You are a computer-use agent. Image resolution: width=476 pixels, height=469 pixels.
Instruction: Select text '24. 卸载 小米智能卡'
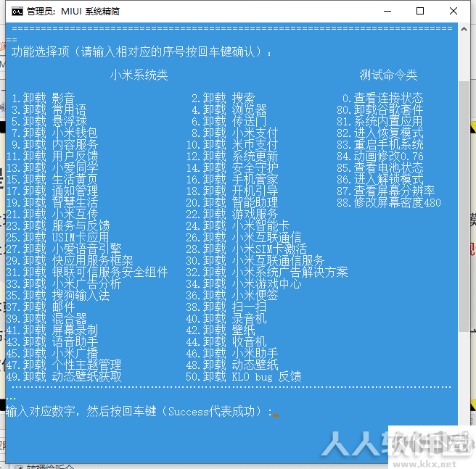(x=238, y=225)
